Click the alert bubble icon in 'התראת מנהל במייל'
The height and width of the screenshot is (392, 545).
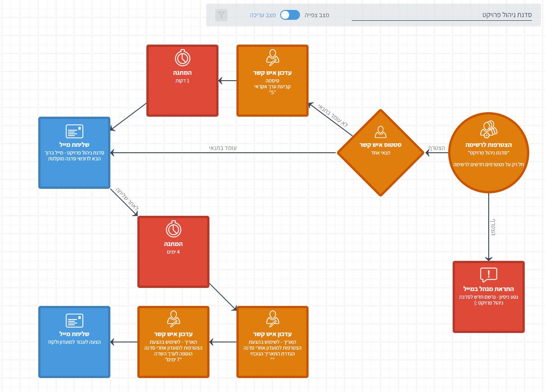point(489,274)
